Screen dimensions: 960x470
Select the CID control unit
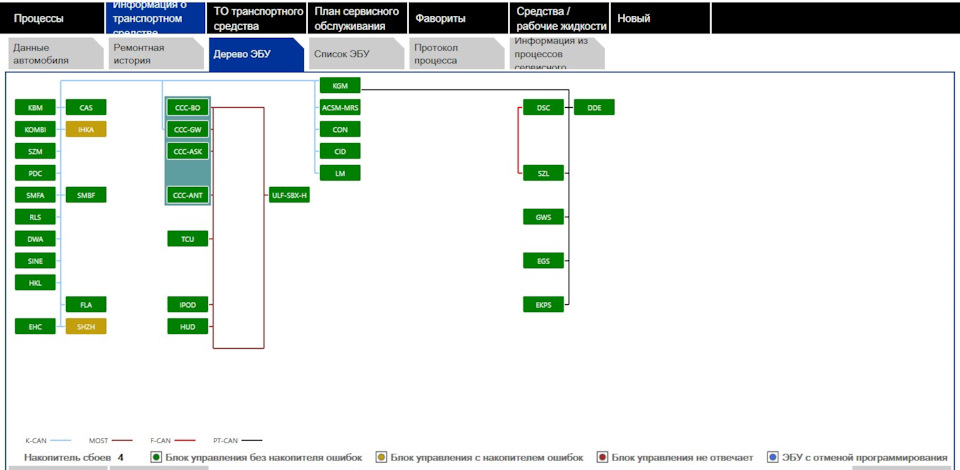pos(340,151)
